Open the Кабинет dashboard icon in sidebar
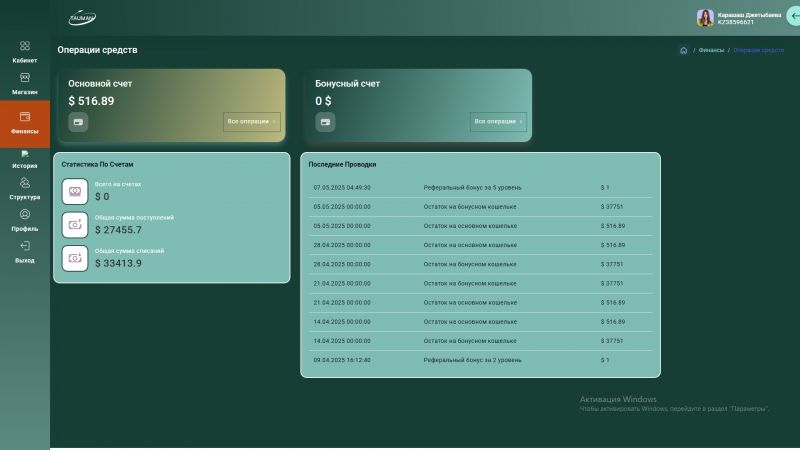Viewport: 800px width, 450px height. tap(25, 46)
